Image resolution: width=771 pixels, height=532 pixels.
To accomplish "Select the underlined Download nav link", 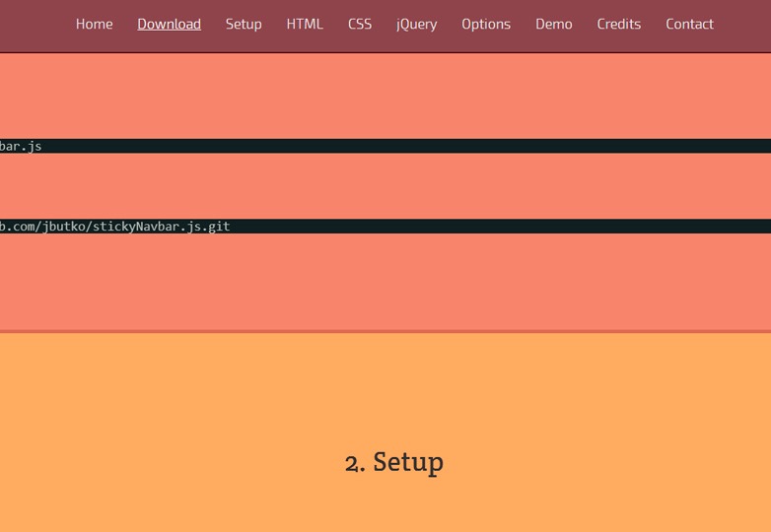I will pyautogui.click(x=170, y=24).
